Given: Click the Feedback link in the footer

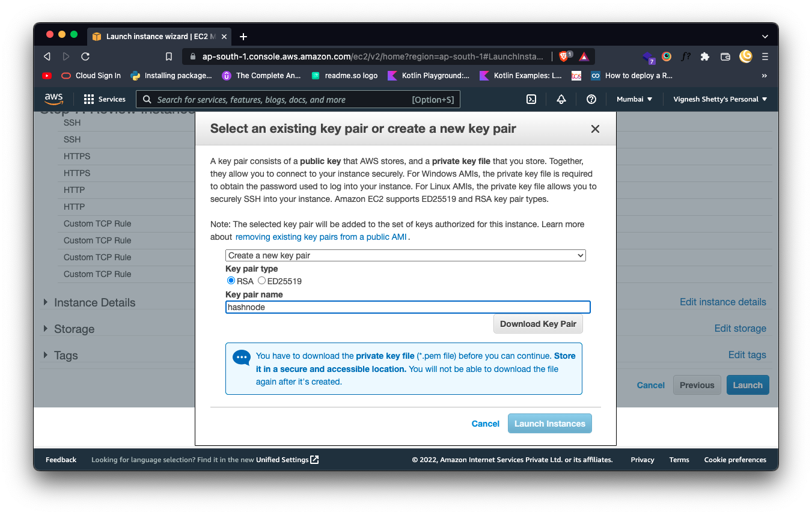Looking at the screenshot, I should tap(61, 460).
